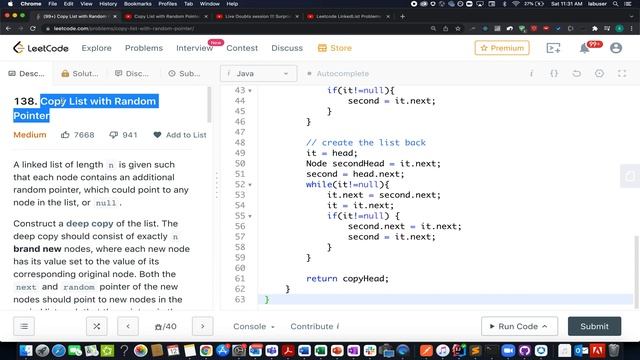The width and height of the screenshot is (640, 360).
Task: Click the Run Code button
Action: click(x=519, y=326)
